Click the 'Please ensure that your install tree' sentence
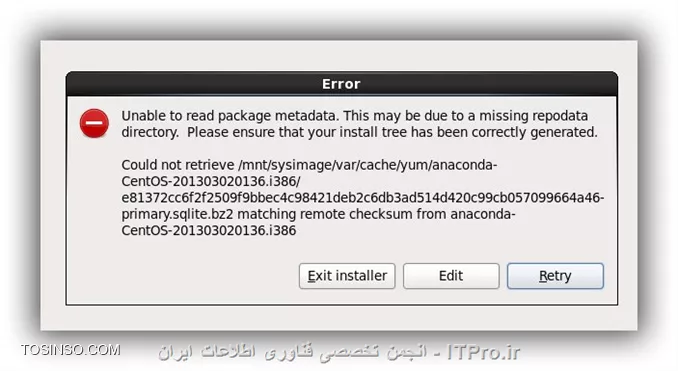Screen dimensions: 678x371 [x=392, y=132]
